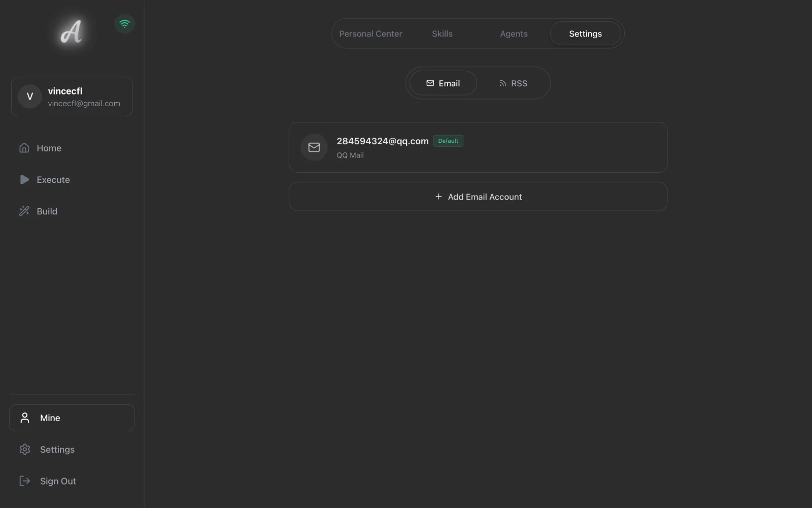Click the Execute play icon

tap(24, 179)
